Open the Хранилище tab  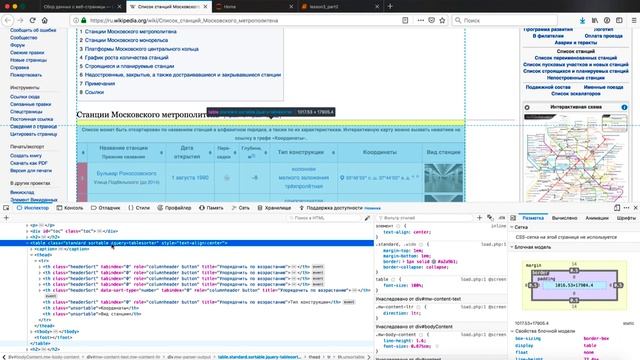point(274,208)
